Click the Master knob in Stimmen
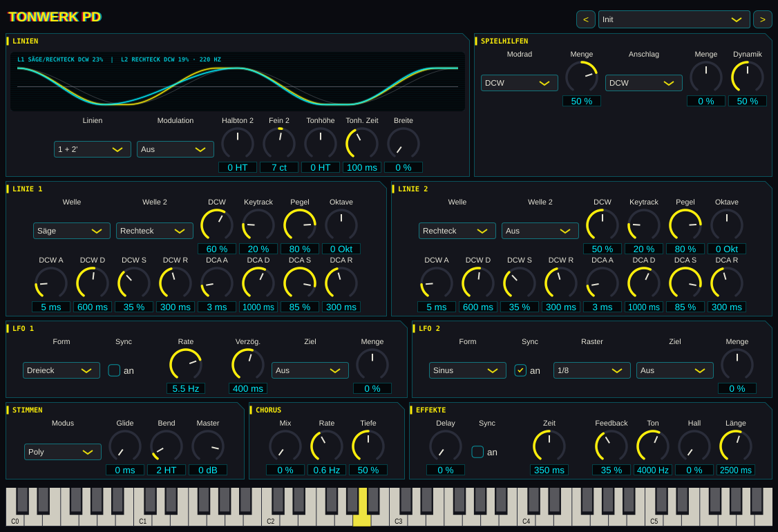Viewport: 778px width, 532px height. [208, 446]
